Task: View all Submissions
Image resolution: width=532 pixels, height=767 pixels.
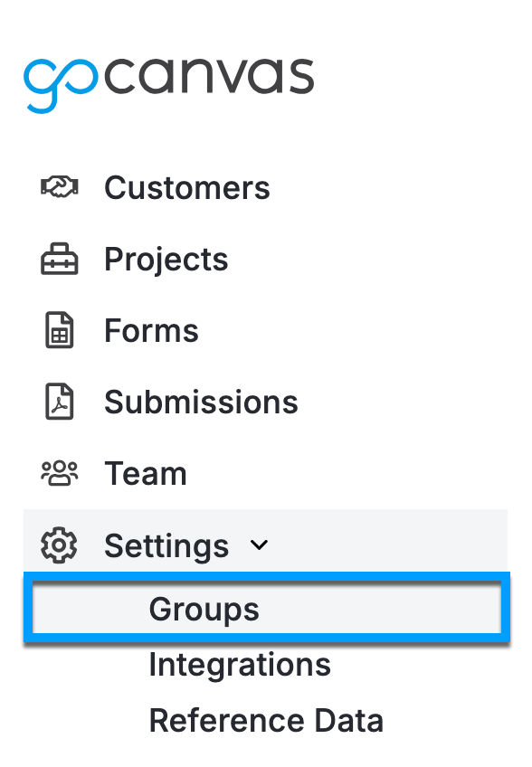Action: (201, 402)
